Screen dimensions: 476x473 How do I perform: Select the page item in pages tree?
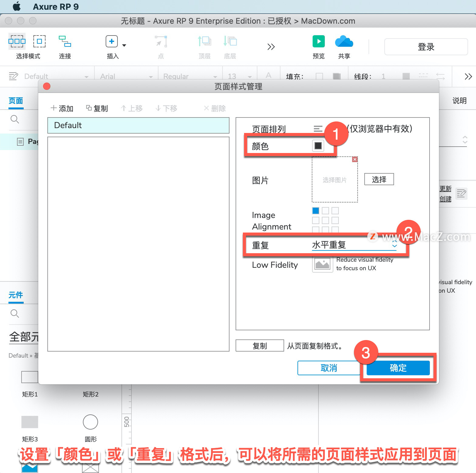[x=19, y=141]
